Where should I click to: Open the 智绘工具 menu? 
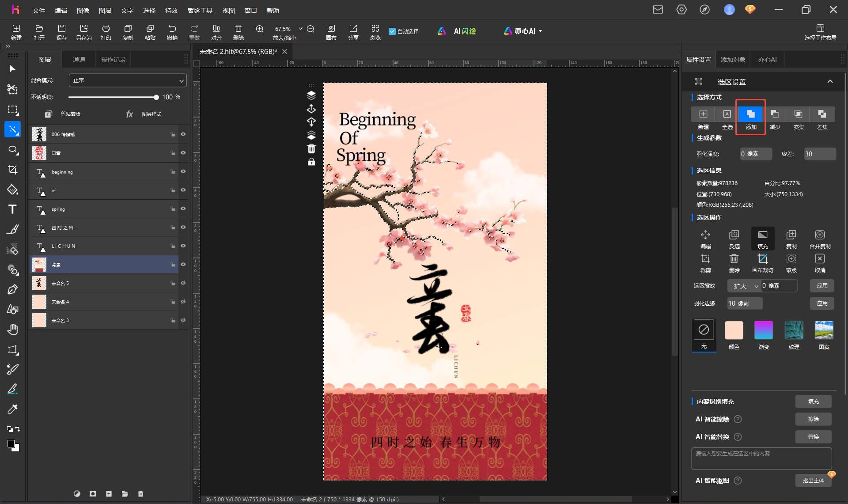pyautogui.click(x=200, y=10)
